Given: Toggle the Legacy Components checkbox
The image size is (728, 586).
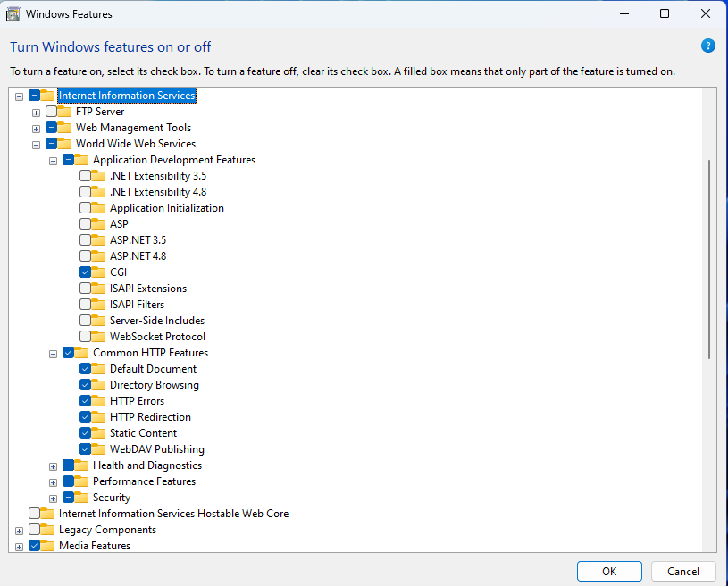Looking at the screenshot, I should (34, 530).
